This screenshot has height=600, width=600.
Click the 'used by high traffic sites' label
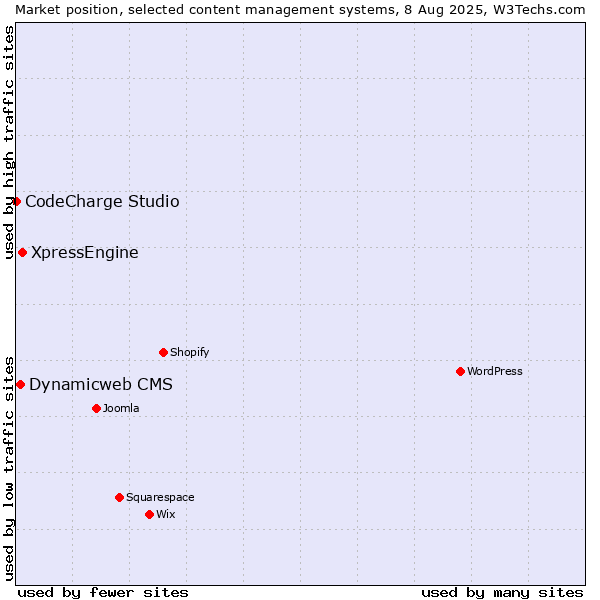(8, 143)
